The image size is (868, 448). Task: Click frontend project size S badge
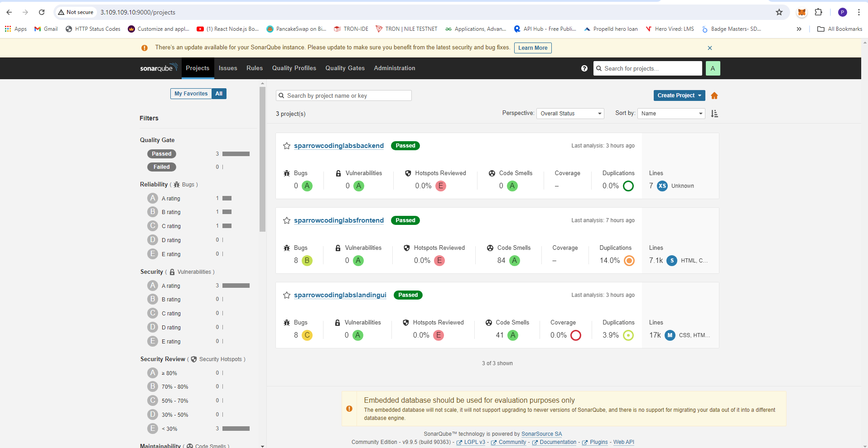click(x=672, y=261)
